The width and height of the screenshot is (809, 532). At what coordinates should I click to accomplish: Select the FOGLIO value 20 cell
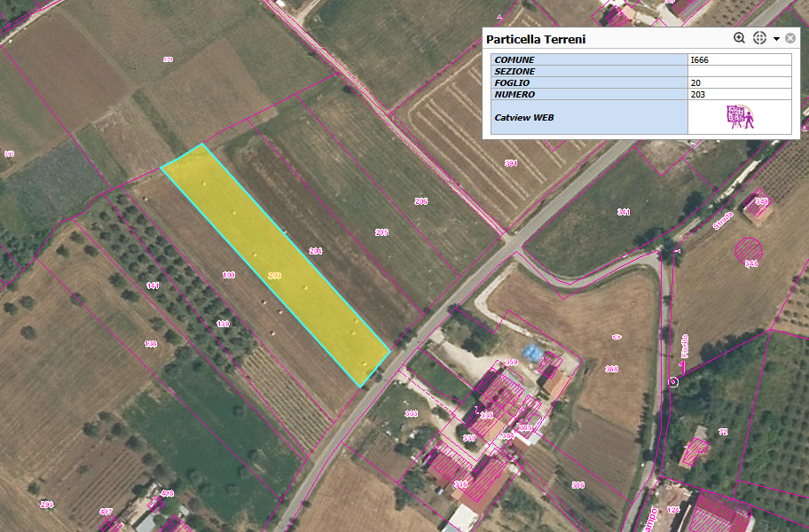(739, 82)
